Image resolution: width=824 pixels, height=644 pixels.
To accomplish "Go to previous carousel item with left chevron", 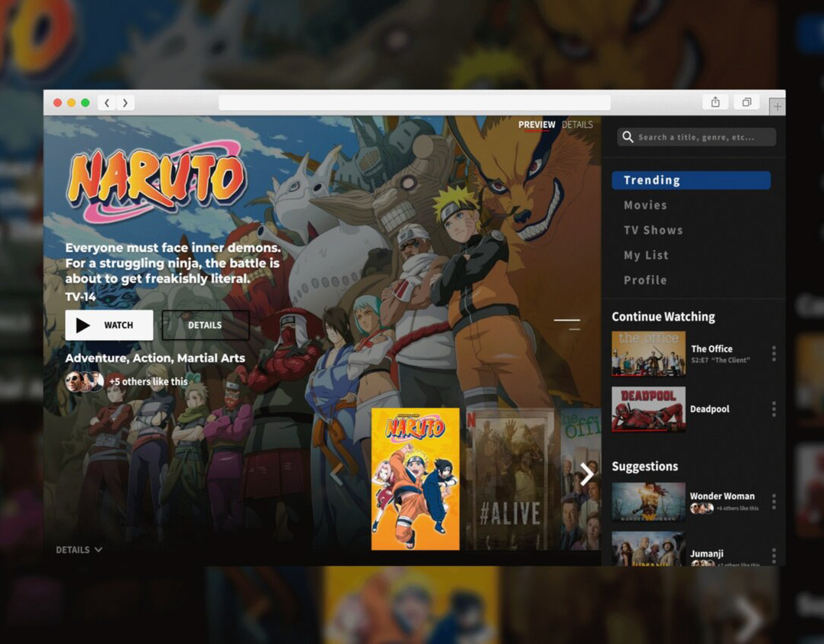I will (336, 474).
